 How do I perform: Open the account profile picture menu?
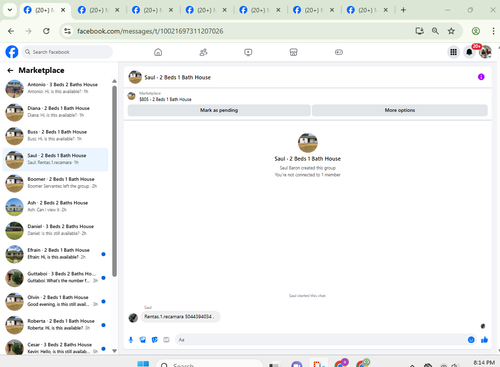(x=485, y=52)
